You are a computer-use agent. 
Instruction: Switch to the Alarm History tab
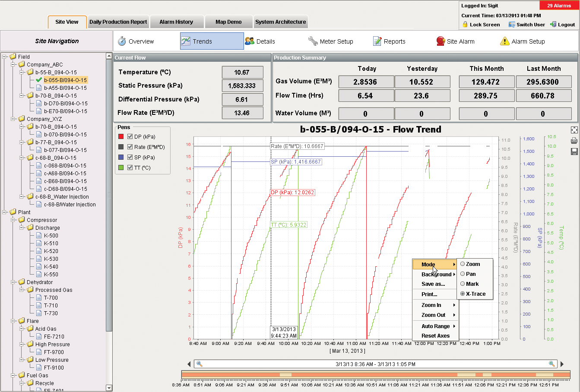[176, 22]
